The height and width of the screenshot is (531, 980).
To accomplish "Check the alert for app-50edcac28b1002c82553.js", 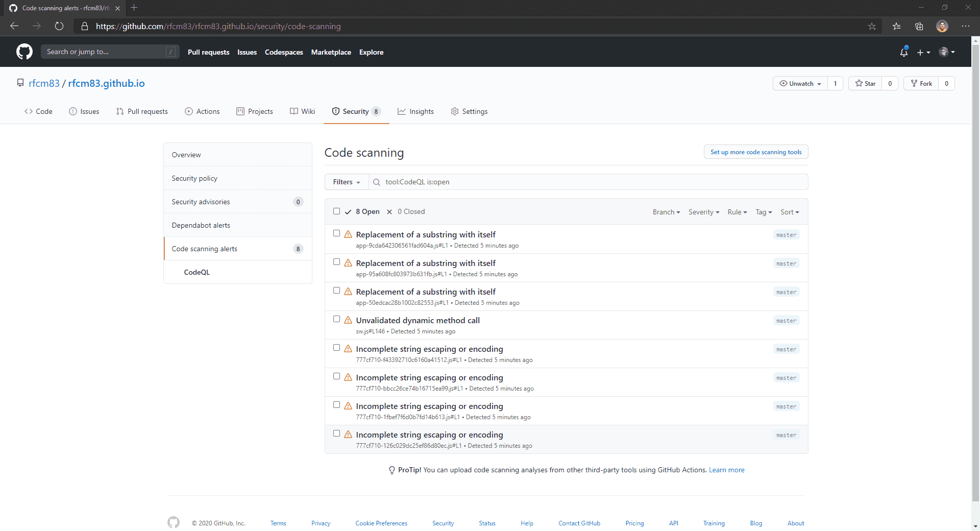I will (x=336, y=291).
